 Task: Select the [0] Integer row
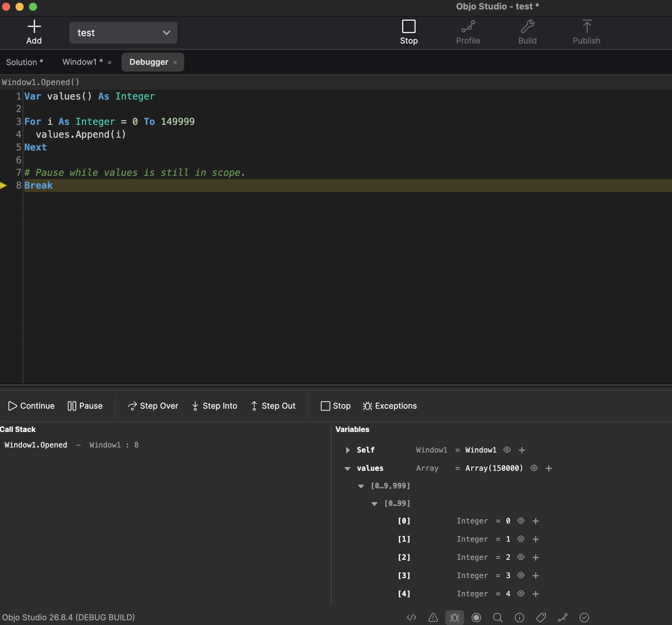tap(468, 521)
